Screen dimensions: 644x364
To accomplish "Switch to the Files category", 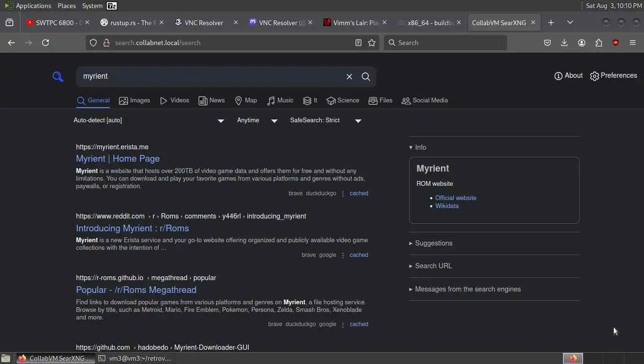I will coord(380,100).
